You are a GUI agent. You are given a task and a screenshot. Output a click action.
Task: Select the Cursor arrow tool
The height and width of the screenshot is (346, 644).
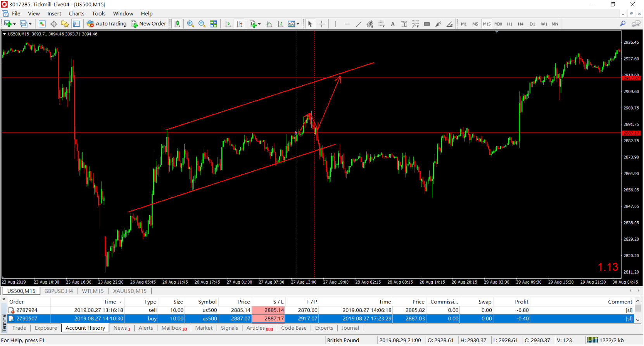(310, 24)
